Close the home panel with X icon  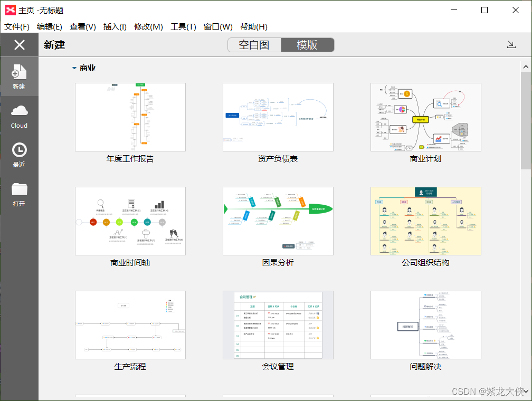[x=20, y=45]
